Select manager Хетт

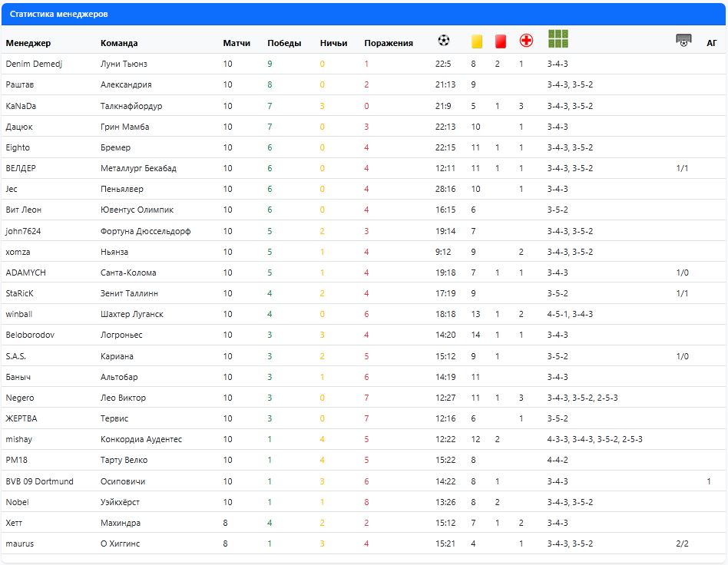tap(14, 523)
